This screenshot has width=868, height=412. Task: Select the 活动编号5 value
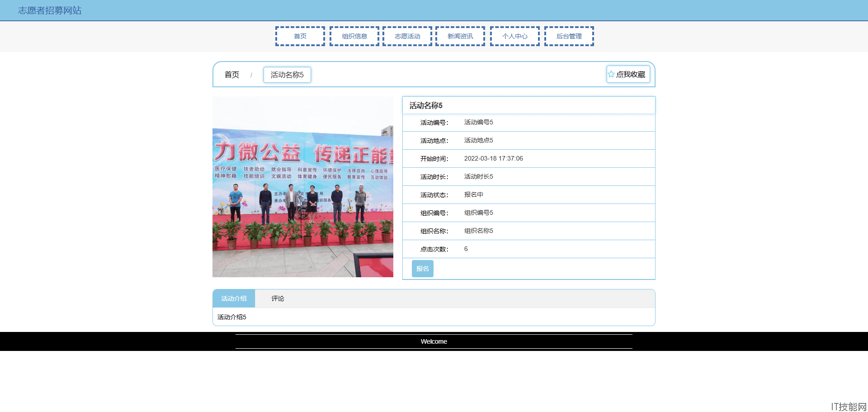pyautogui.click(x=479, y=122)
